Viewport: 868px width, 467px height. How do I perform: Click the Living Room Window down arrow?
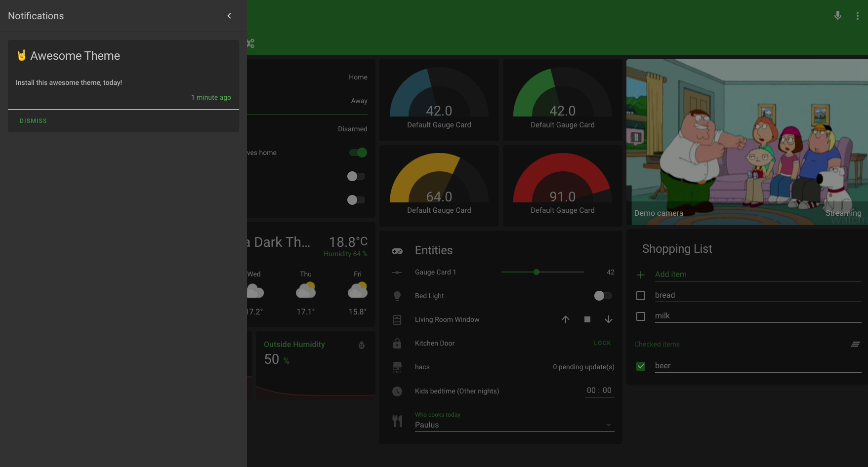[609, 319]
